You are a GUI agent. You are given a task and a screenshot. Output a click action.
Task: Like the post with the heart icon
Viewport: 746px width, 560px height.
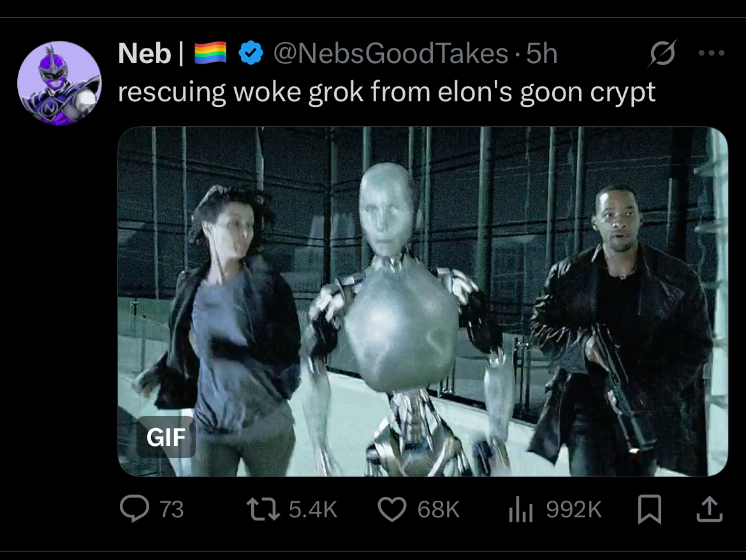392,509
